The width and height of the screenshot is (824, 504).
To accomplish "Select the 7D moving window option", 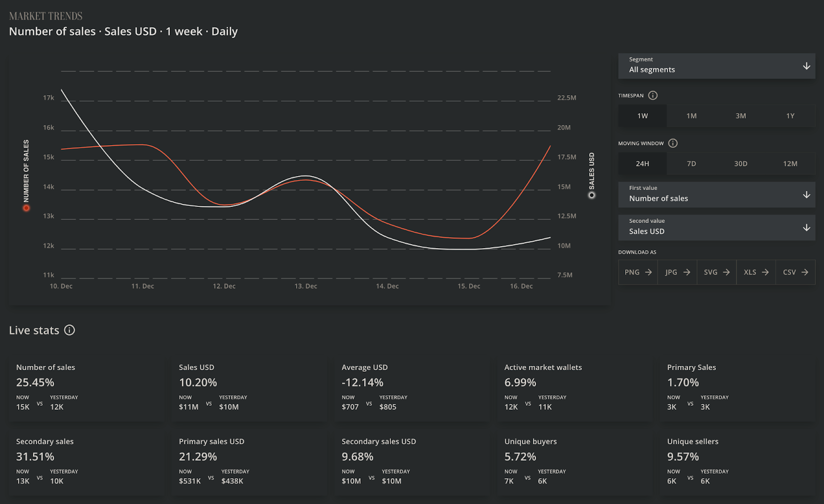I will coord(691,164).
